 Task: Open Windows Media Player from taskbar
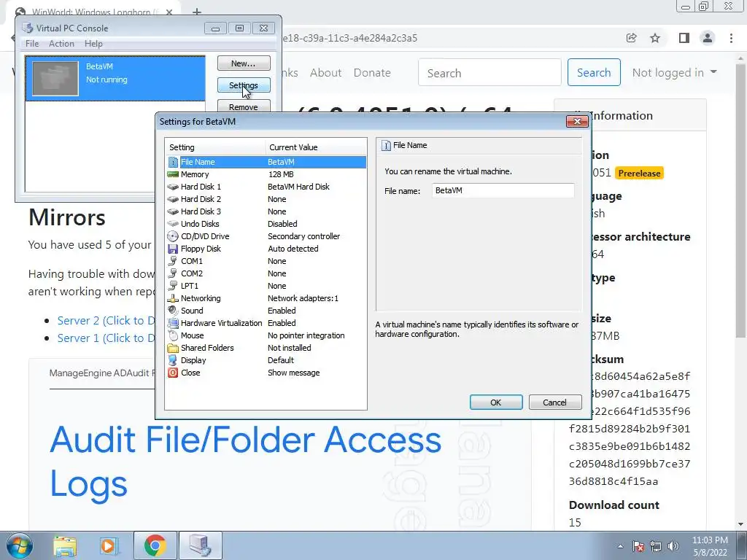click(x=109, y=545)
